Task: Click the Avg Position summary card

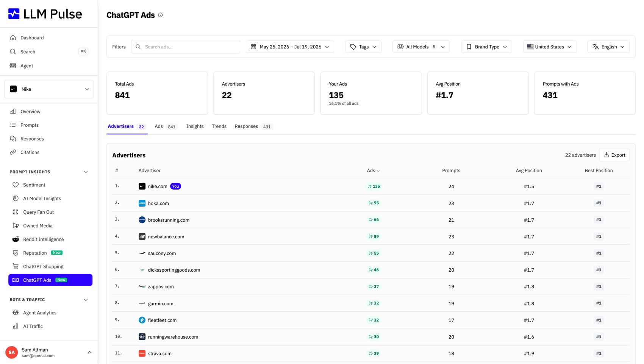Action: point(478,93)
